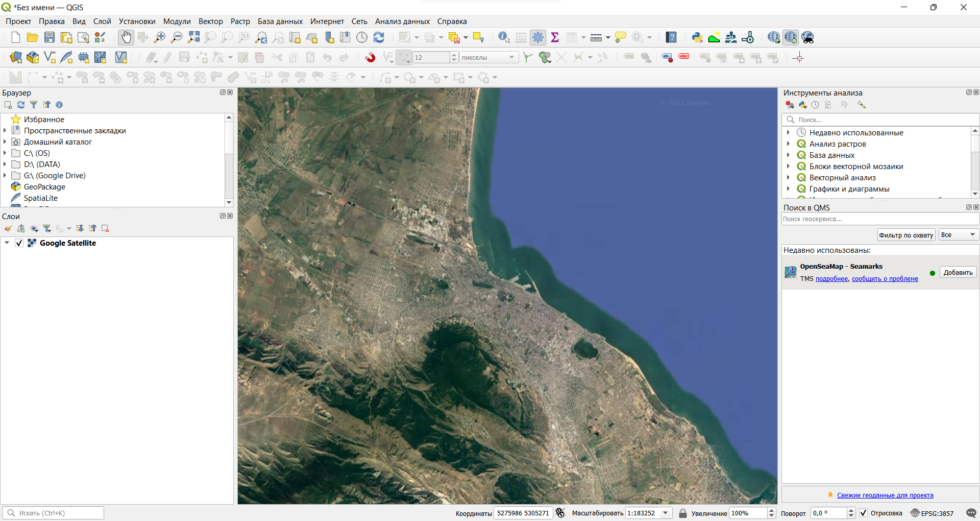Select the Pan Map hand tool
The height and width of the screenshot is (521, 980).
(x=126, y=37)
